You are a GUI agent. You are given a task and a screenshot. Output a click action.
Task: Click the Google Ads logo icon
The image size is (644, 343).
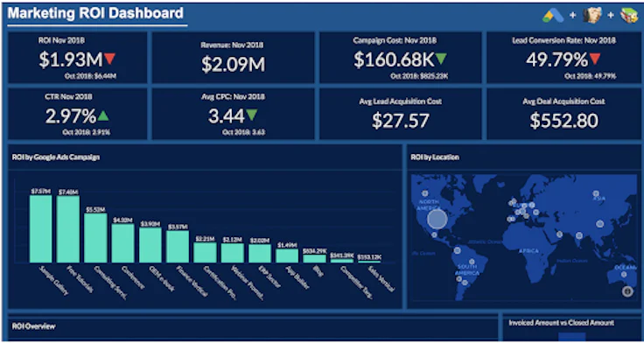point(553,16)
